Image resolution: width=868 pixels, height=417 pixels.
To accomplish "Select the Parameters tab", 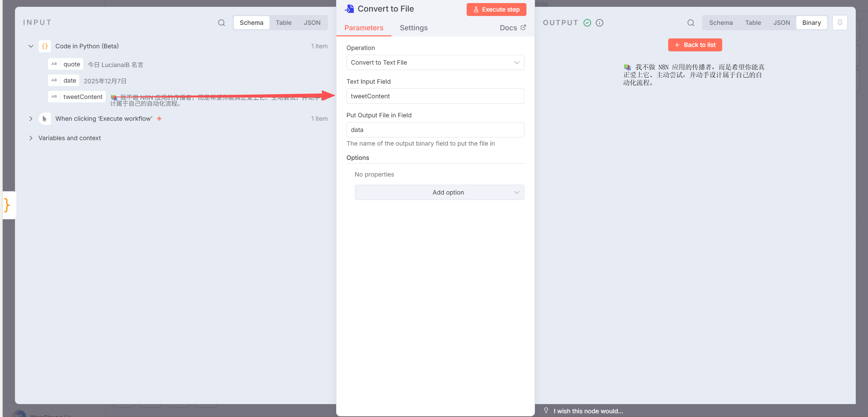I will tap(364, 28).
